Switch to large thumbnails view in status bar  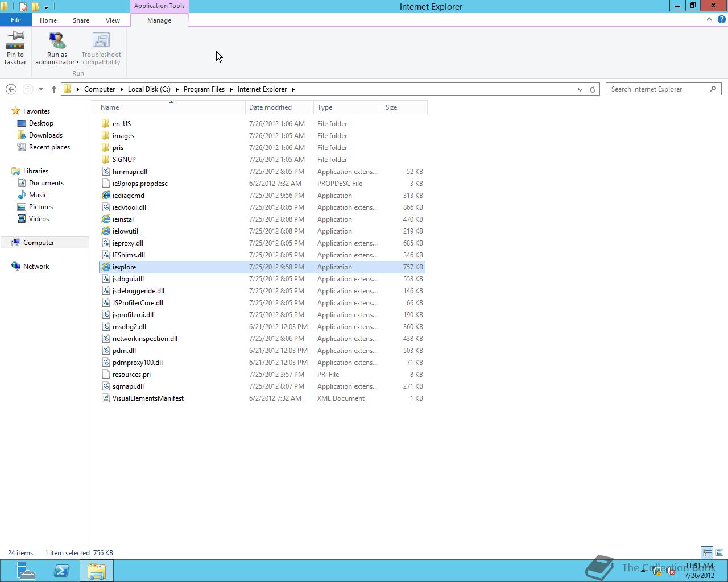[719, 552]
